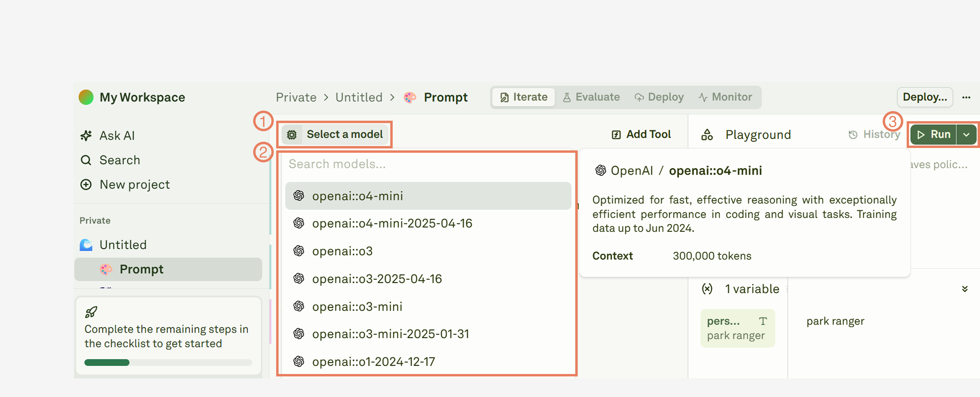Viewport: 980px width, 397px height.
Task: Go to Untitled in breadcrumb
Action: (x=359, y=97)
